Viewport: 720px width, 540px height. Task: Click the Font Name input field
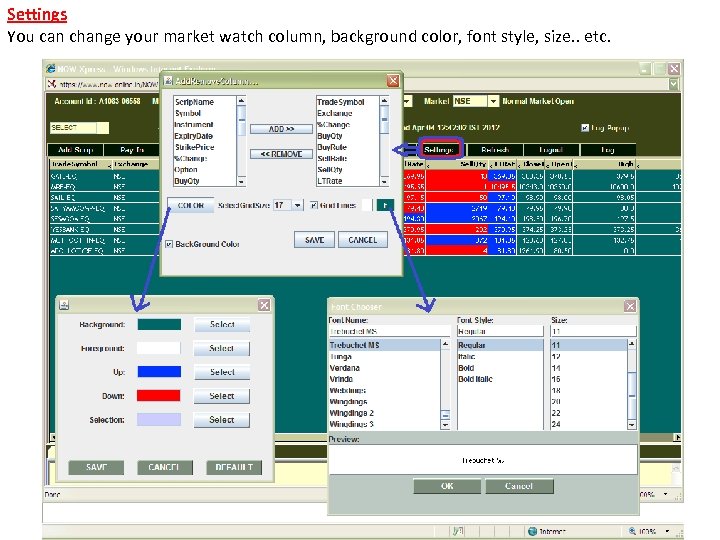click(x=389, y=331)
